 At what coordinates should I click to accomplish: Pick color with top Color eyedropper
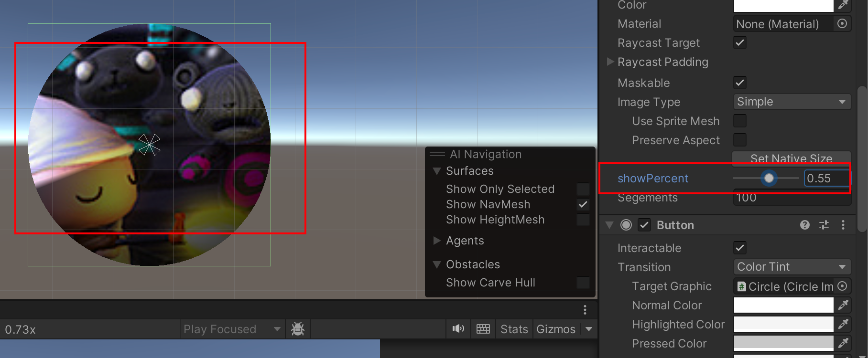point(843,5)
